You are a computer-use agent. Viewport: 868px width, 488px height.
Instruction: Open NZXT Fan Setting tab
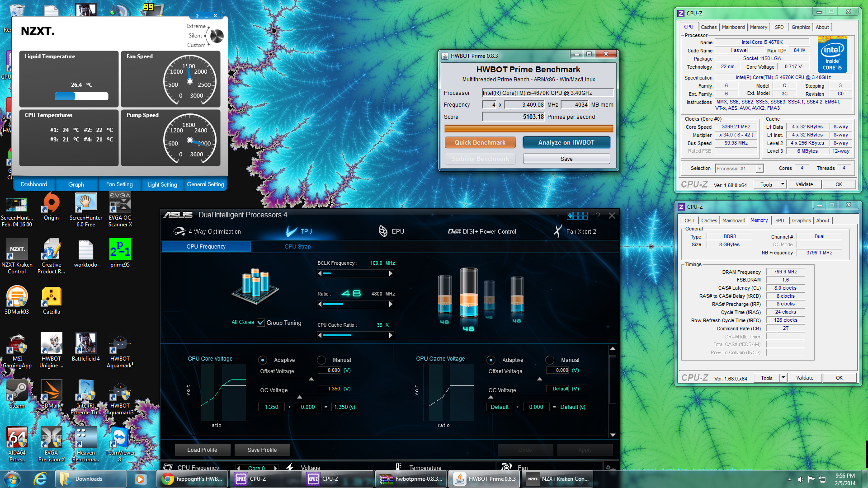tap(119, 184)
